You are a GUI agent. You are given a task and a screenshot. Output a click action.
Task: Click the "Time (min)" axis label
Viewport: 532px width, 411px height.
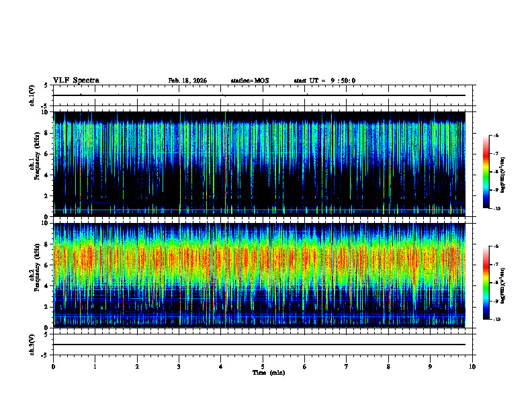click(269, 373)
